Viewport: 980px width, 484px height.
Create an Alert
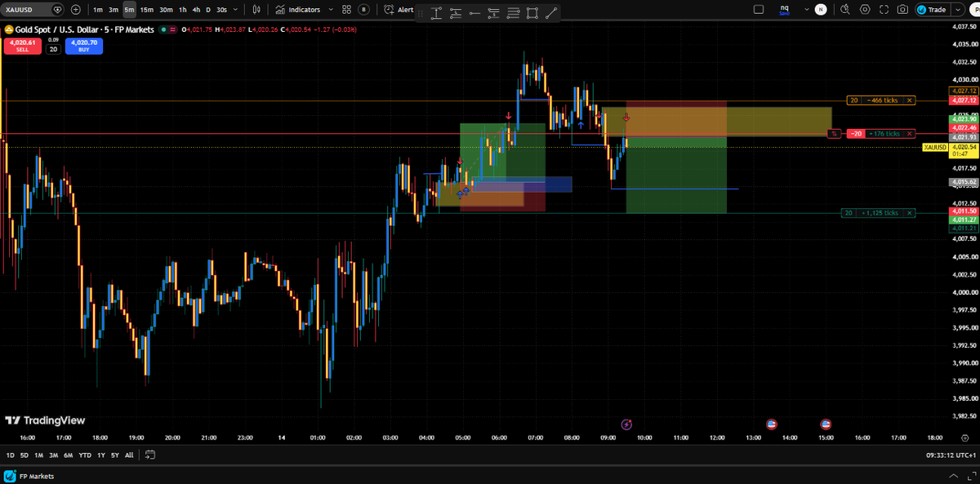point(400,10)
